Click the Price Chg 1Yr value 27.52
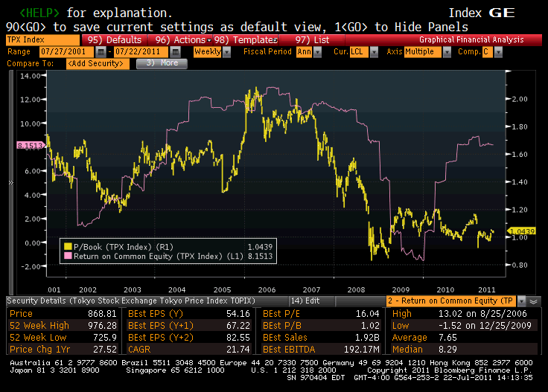This screenshot has height=392, width=548. tap(105, 350)
